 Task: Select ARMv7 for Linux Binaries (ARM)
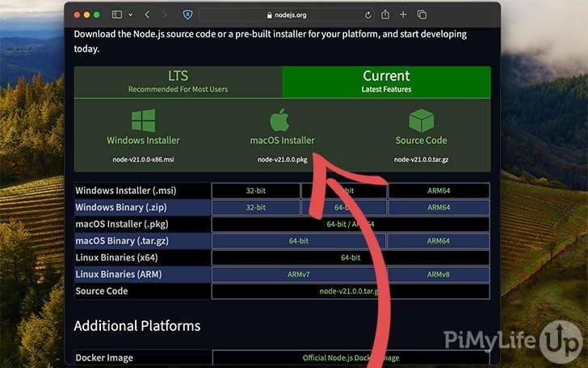click(299, 274)
